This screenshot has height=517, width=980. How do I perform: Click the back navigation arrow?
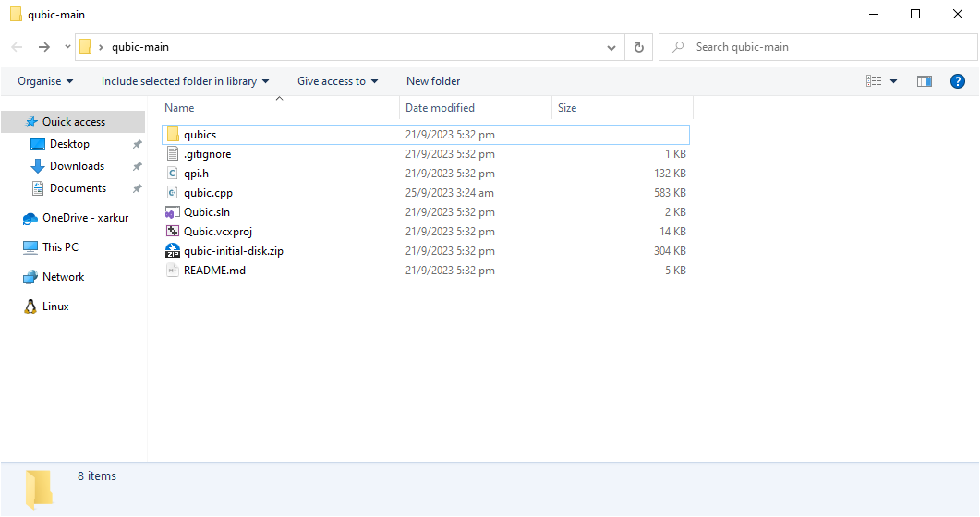click(x=17, y=47)
